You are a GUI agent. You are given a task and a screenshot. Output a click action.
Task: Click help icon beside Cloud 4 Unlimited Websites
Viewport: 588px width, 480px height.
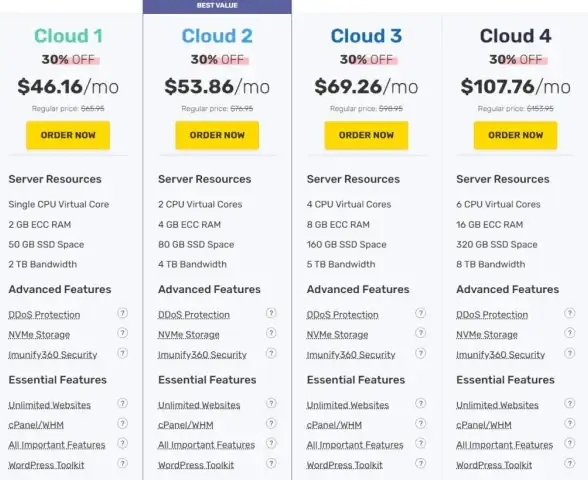(x=570, y=403)
